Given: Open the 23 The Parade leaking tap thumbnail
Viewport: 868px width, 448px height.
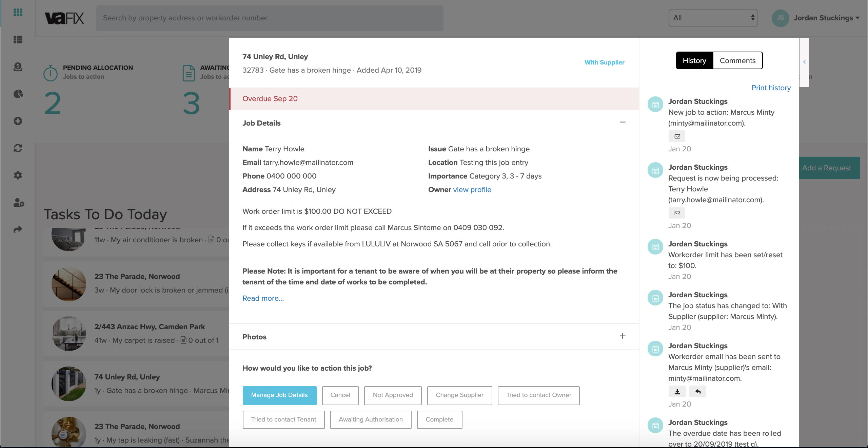Looking at the screenshot, I should [x=69, y=432].
